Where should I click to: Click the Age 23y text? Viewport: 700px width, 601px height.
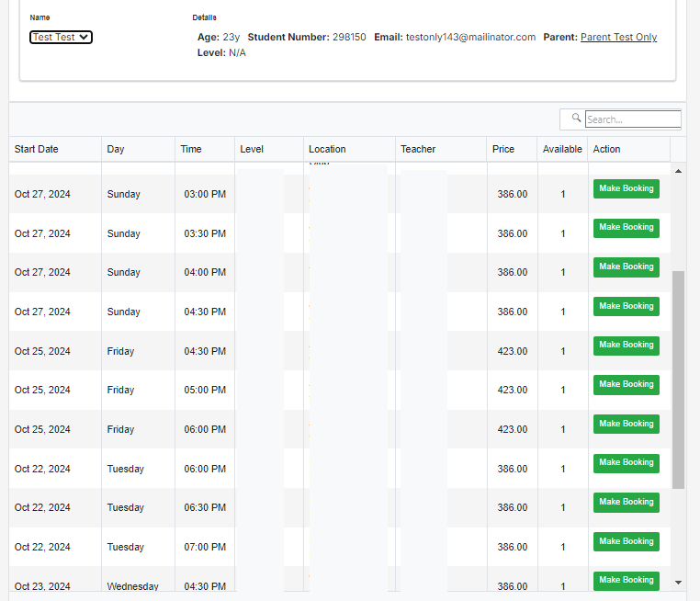219,37
